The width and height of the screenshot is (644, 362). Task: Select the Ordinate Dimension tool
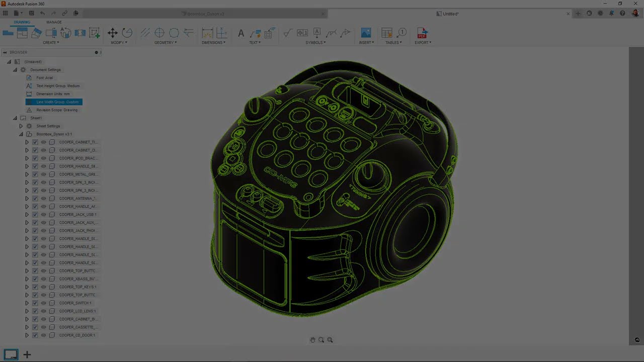pyautogui.click(x=221, y=33)
